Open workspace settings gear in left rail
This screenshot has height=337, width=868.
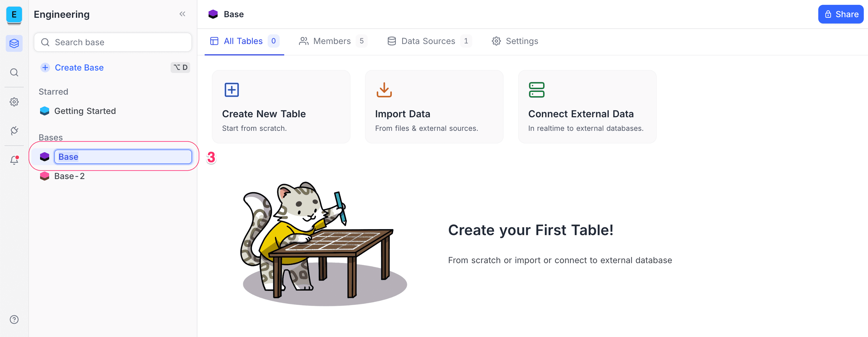point(14,102)
